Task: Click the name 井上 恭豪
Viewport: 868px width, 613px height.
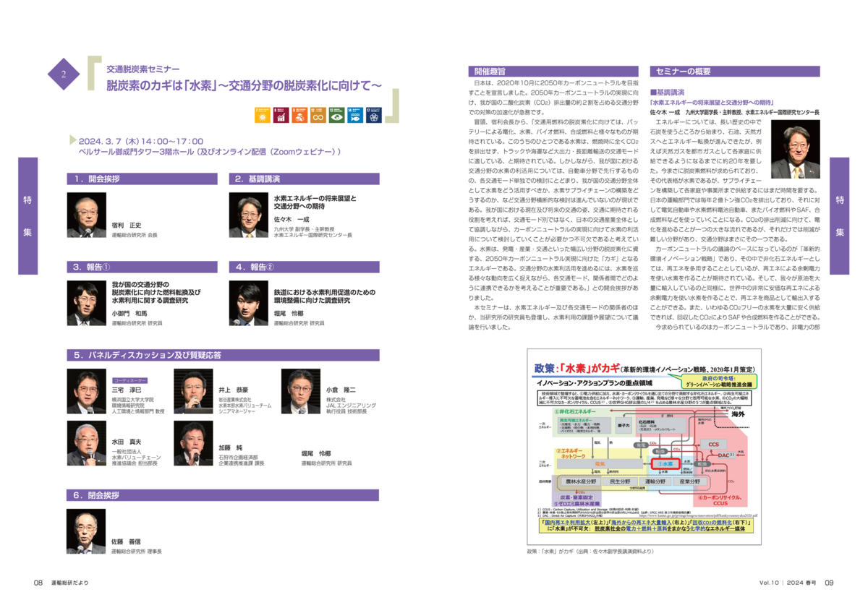Action: [x=233, y=390]
